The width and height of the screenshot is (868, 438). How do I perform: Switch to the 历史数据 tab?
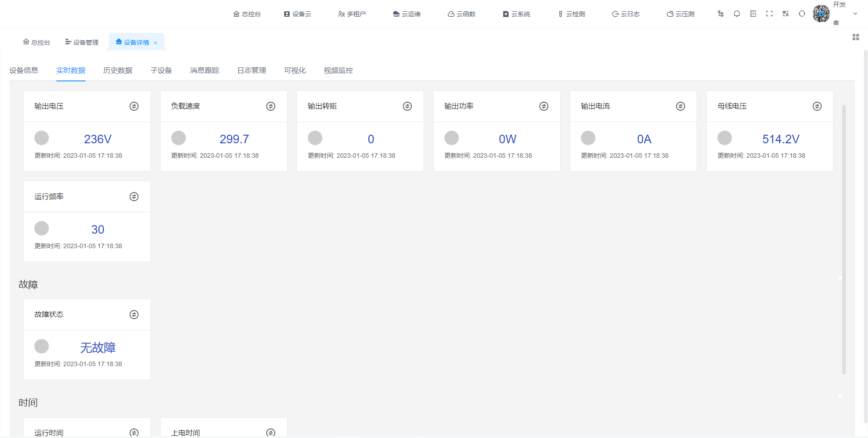118,71
